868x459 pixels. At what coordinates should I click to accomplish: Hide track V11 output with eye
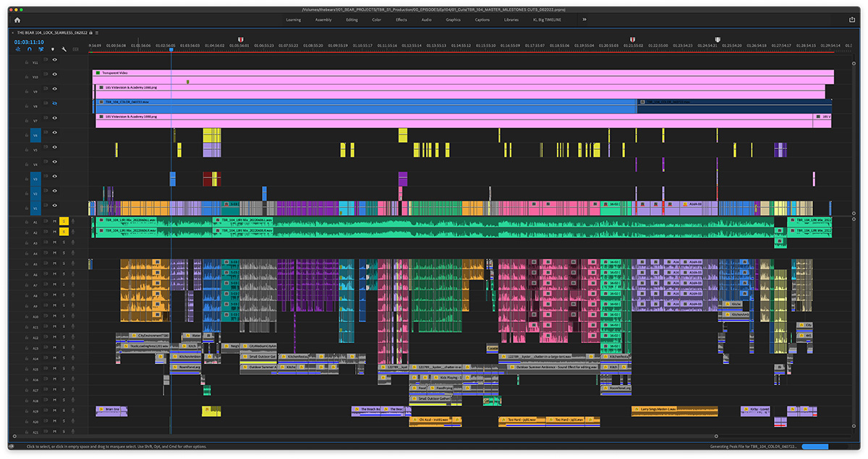(54, 59)
